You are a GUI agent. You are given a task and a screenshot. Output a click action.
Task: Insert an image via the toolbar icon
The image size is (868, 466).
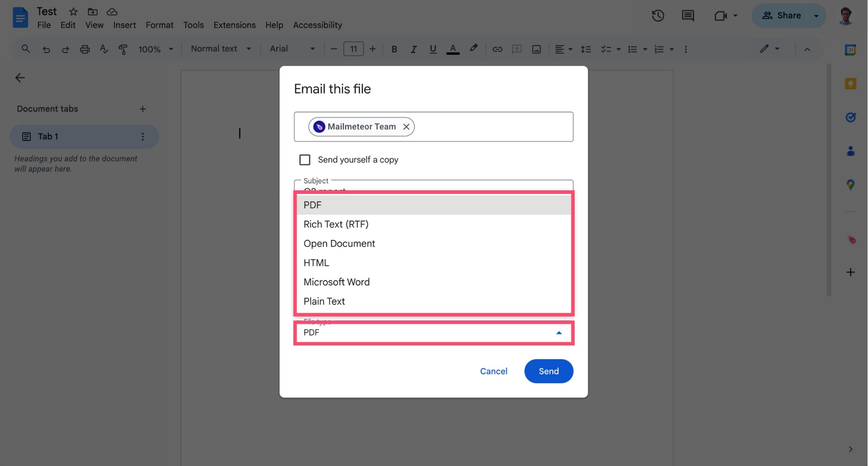pos(536,49)
